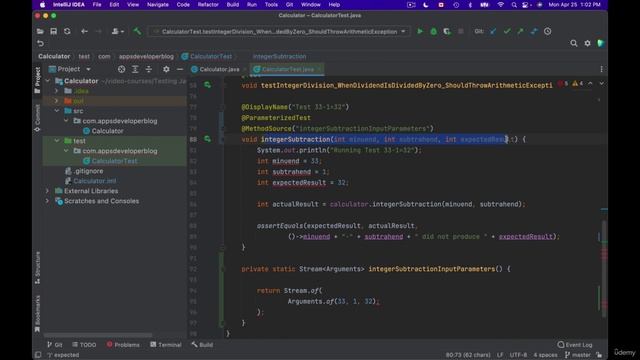The height and width of the screenshot is (360, 640).
Task: Open Search Everywhere magnifier
Action: coord(573,43)
